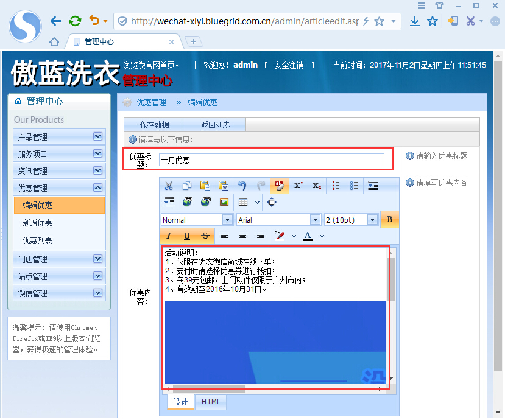Select the Paste from Word icon
The height and width of the screenshot is (420, 505).
[224, 185]
